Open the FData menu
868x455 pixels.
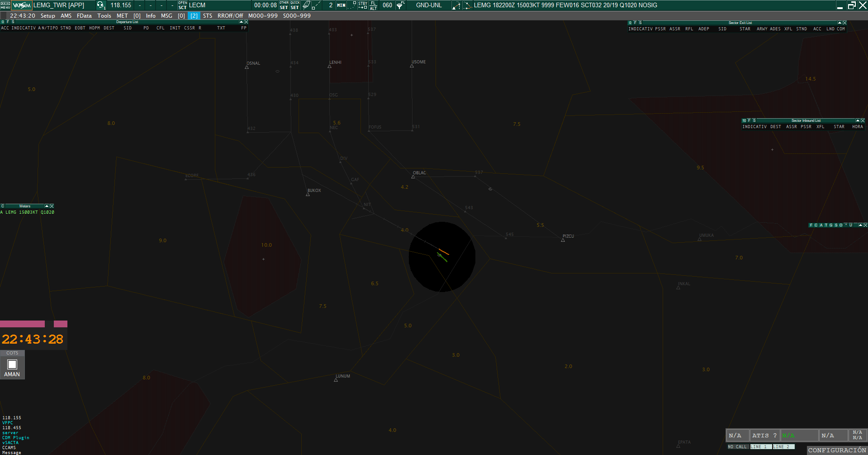pos(84,16)
